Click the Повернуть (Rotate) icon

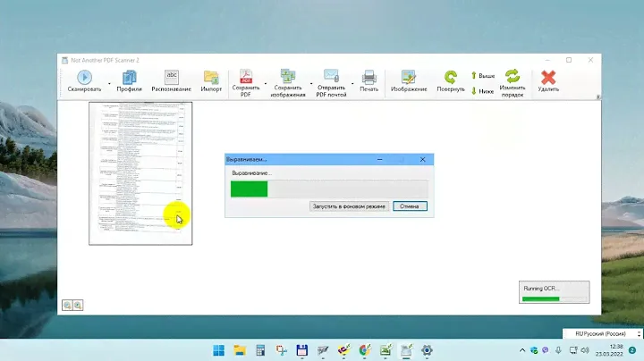(451, 78)
